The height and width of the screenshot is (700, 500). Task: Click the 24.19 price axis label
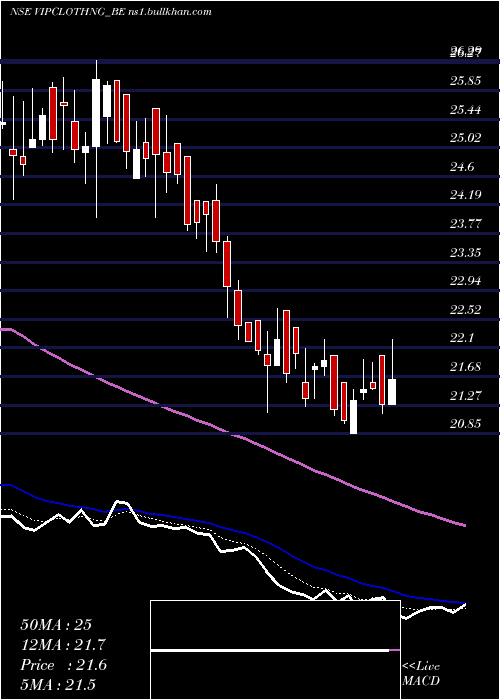[465, 195]
